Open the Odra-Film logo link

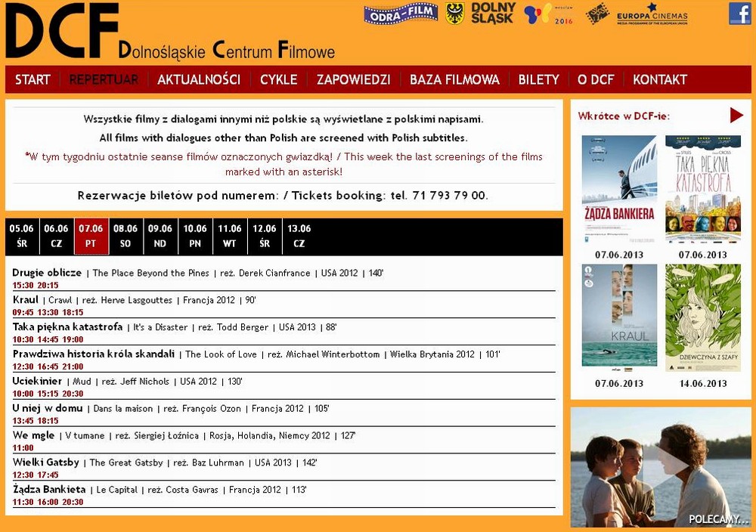(x=401, y=14)
